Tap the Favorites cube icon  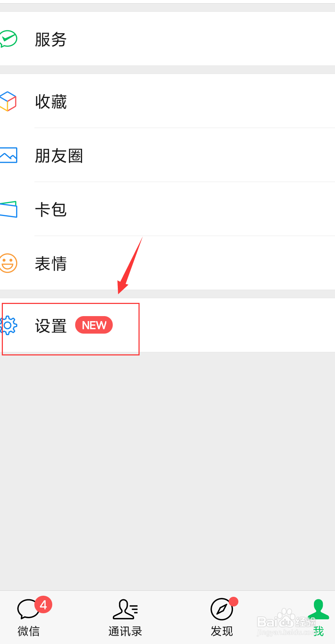pyautogui.click(x=8, y=101)
